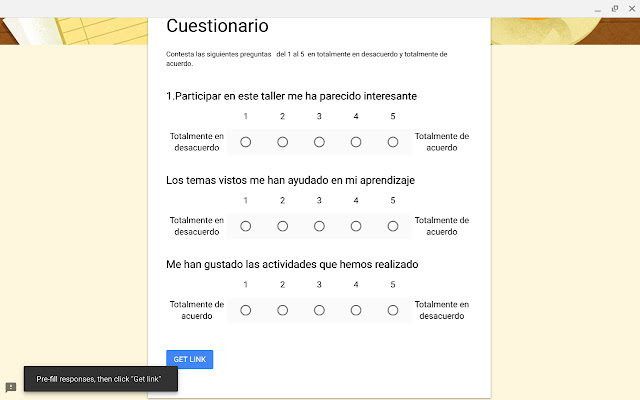Screen dimensions: 640x400
Task: Select rating 4 for taller interesante question
Action: pyautogui.click(x=356, y=142)
